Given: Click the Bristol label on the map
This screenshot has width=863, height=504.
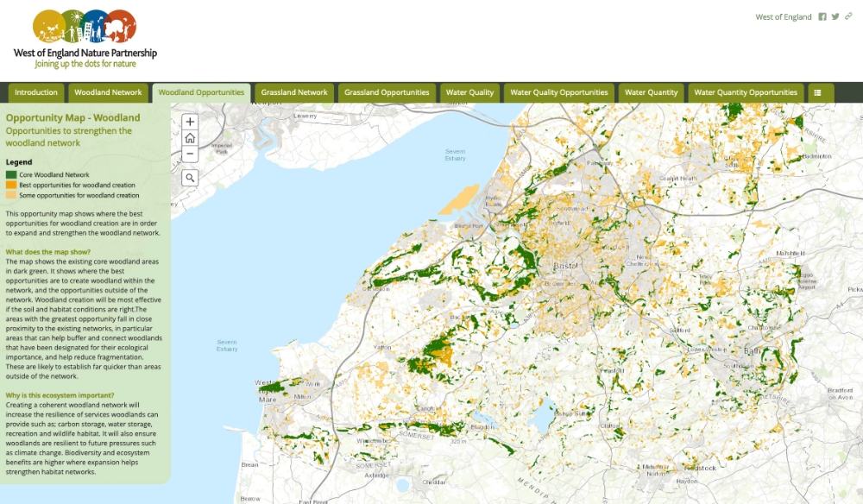Looking at the screenshot, I should [565, 266].
